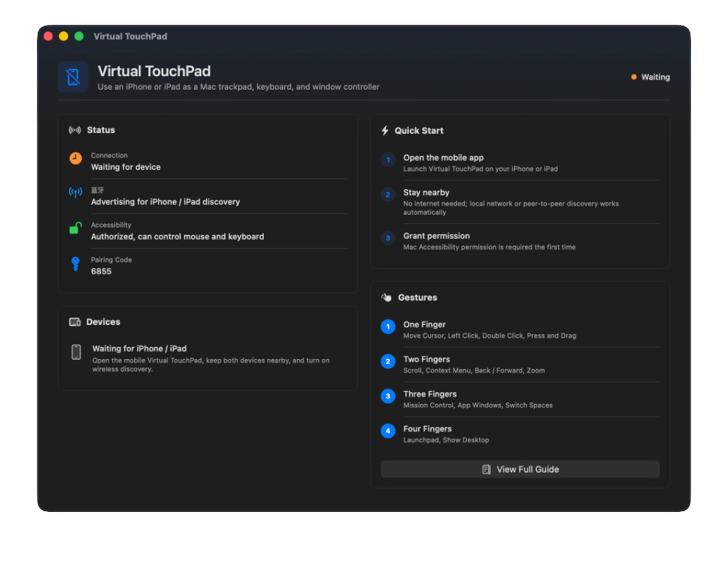The image size is (728, 561).
Task: Click the Gestures section title
Action: [x=417, y=297]
